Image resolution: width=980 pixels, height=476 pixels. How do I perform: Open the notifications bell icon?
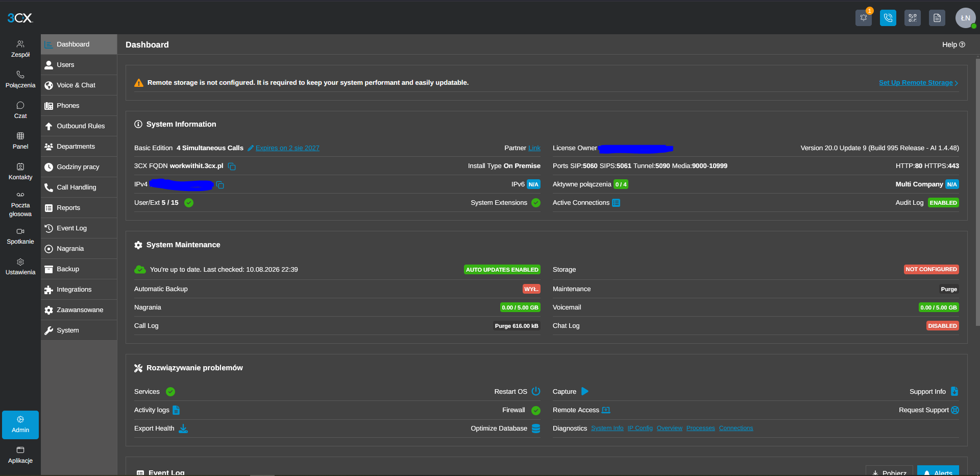tap(863, 18)
